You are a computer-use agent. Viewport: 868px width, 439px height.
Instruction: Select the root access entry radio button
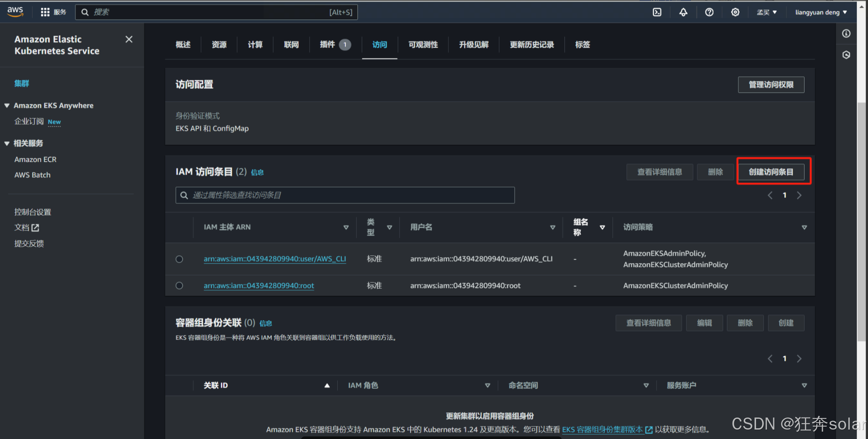(x=179, y=286)
